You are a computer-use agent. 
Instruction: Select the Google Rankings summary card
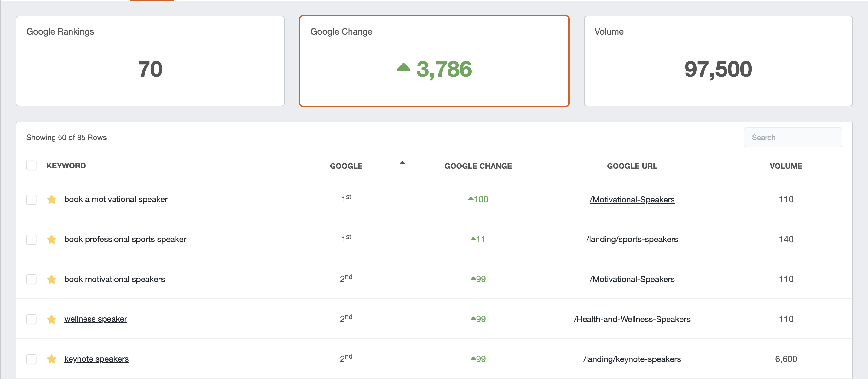(150, 61)
